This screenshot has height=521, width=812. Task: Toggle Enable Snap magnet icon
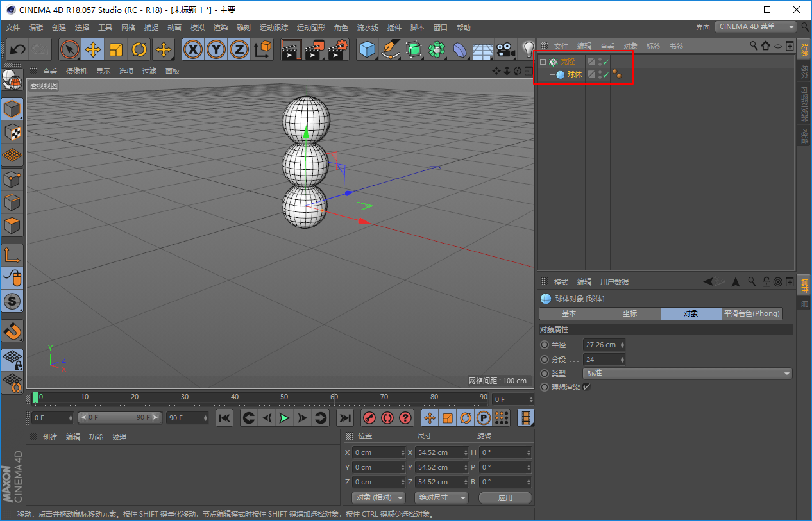(x=13, y=331)
